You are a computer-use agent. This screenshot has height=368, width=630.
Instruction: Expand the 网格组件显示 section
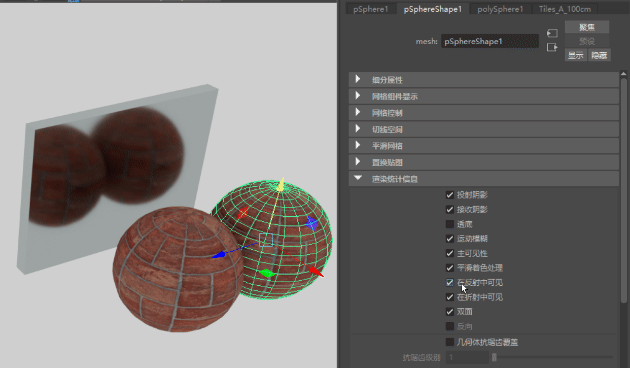coord(484,96)
